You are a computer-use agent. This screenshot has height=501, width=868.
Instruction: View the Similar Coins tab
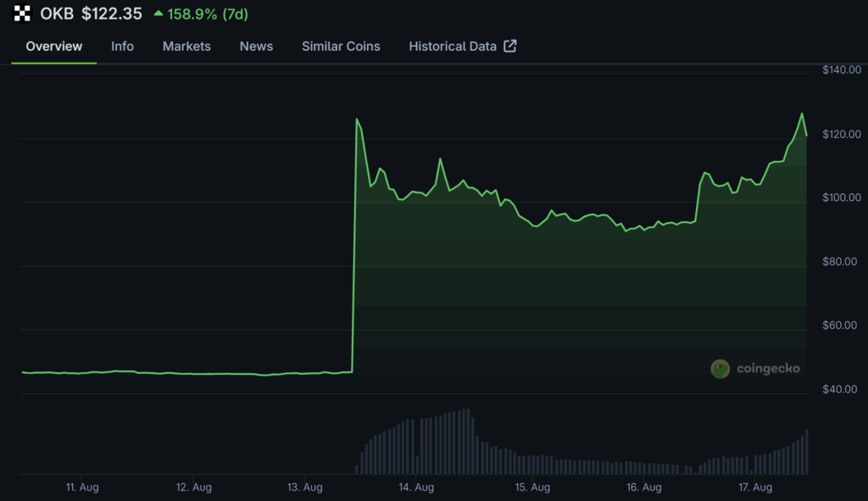[341, 47]
